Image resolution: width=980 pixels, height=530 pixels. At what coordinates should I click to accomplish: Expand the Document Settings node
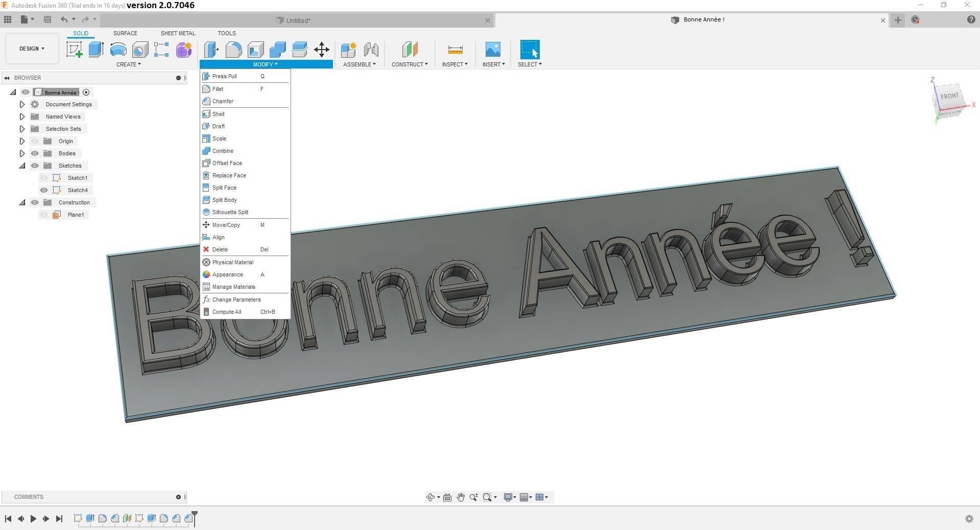coord(22,104)
